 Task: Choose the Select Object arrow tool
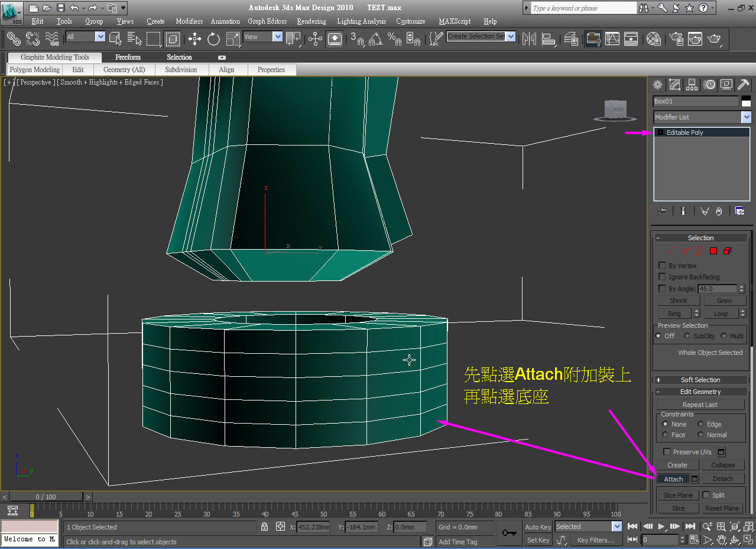click(115, 39)
